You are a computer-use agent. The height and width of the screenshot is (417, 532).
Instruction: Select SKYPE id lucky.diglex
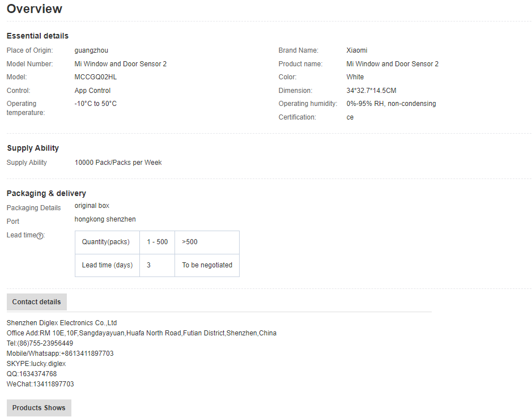(x=49, y=364)
